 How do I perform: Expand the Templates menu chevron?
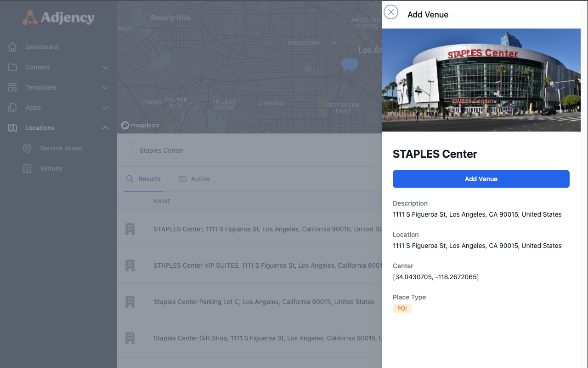[105, 87]
